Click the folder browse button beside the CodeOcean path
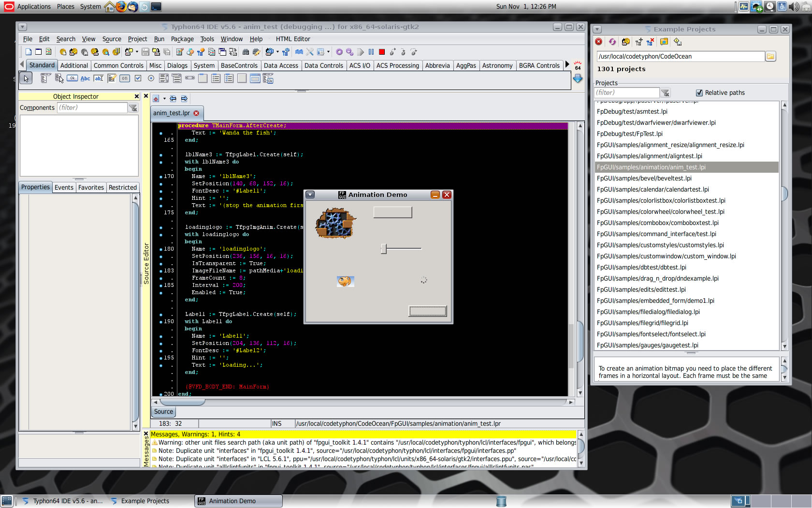The height and width of the screenshot is (508, 812). point(770,57)
